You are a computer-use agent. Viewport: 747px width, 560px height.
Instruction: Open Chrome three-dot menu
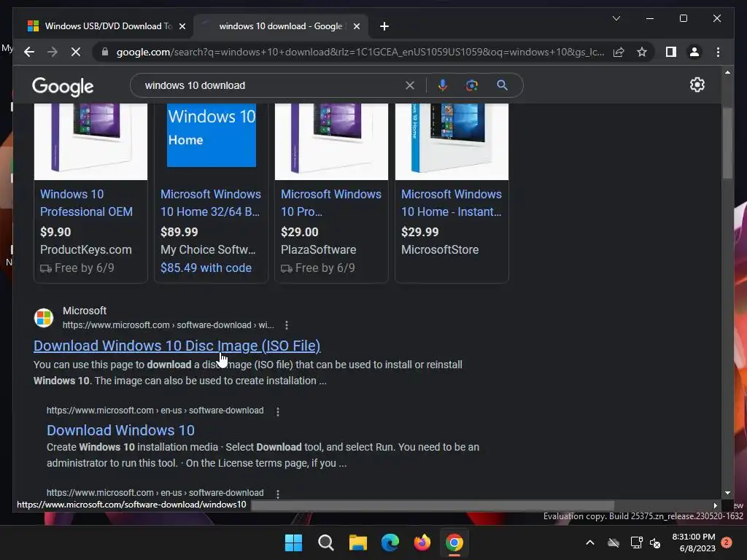(718, 52)
